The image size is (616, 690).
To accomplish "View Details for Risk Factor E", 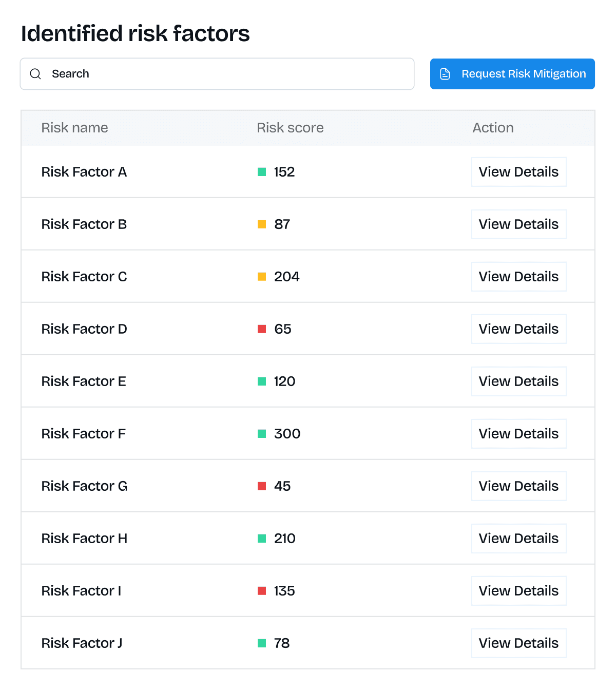I will pos(519,381).
